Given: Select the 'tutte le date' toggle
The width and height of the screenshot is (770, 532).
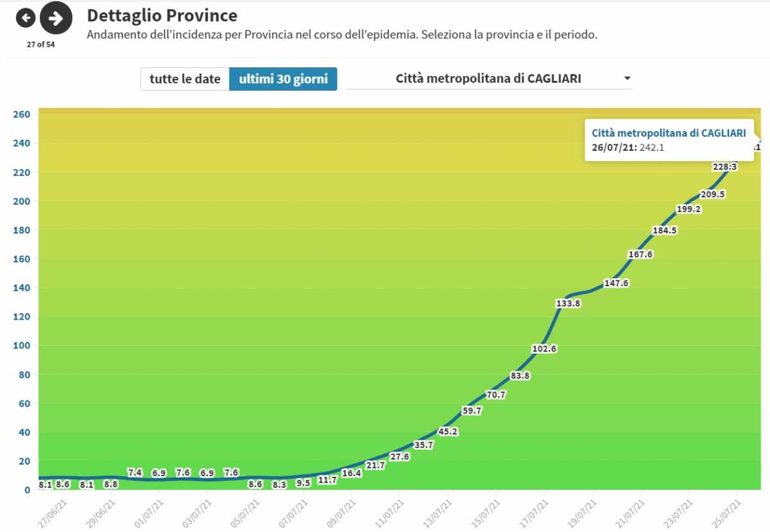Looking at the screenshot, I should tap(185, 79).
